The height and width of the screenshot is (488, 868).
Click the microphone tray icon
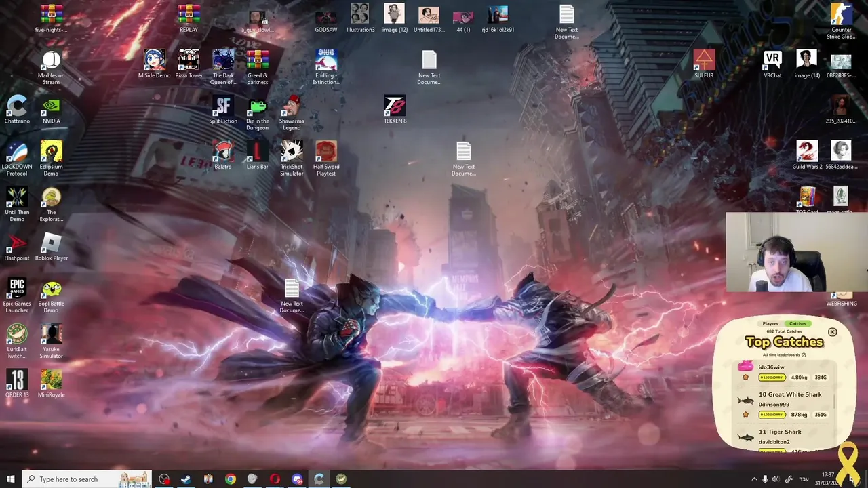[x=765, y=479]
